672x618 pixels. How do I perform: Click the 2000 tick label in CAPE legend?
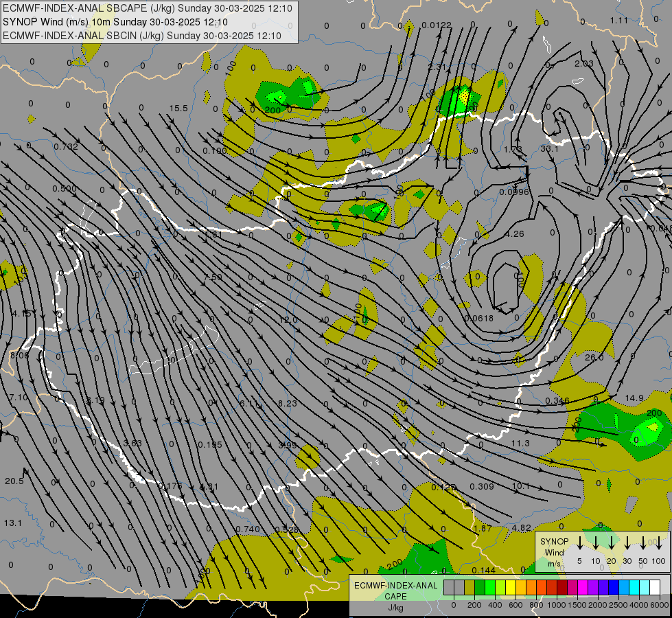[x=598, y=605]
